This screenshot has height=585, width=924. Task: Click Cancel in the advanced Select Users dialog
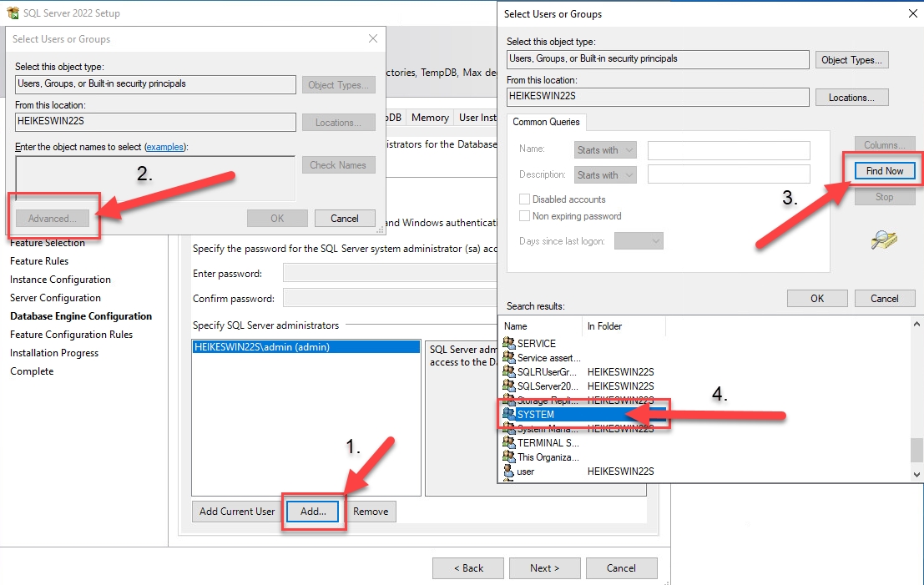[x=885, y=298]
